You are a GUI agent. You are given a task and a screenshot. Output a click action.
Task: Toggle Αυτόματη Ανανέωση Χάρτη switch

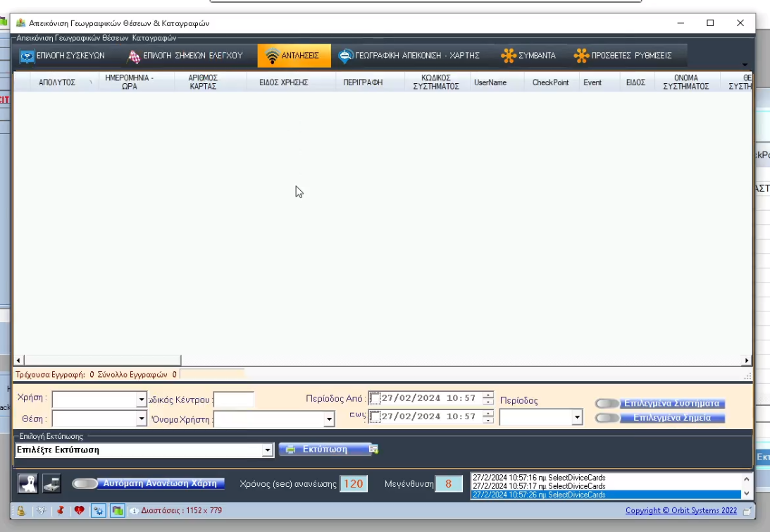[85, 483]
